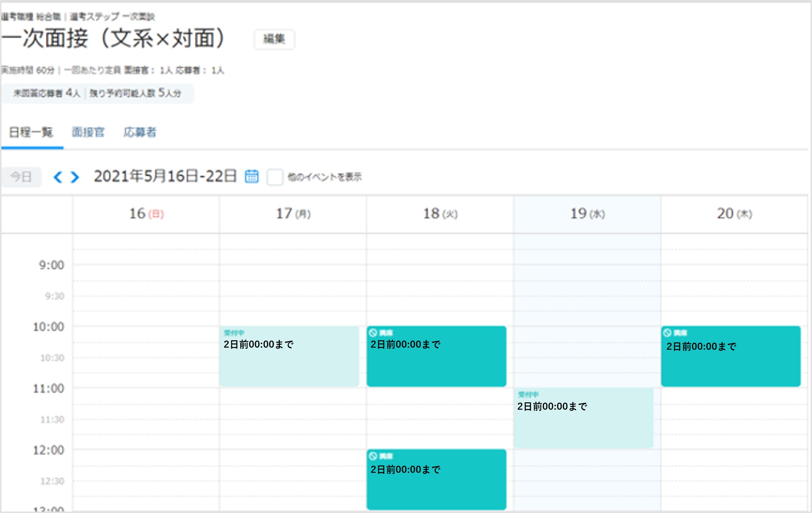Click the 10:00 time label
The width and height of the screenshot is (812, 513).
point(49,327)
